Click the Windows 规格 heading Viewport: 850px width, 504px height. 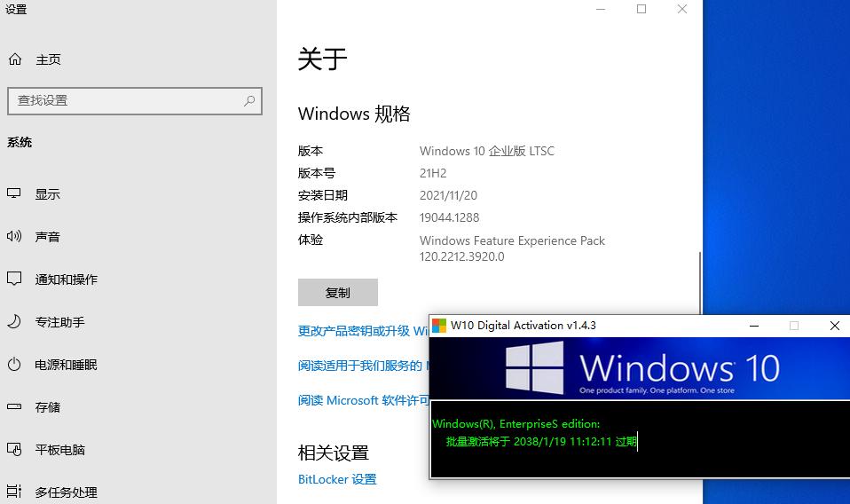[354, 114]
